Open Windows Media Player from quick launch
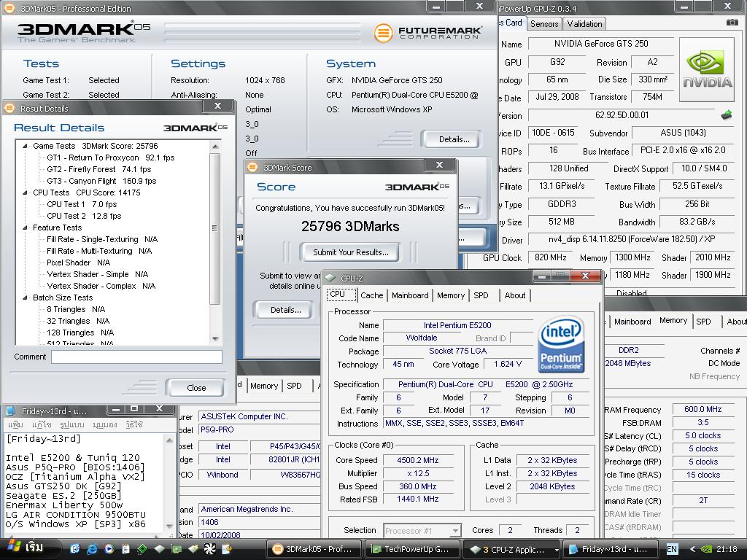The image size is (747, 560). [x=109, y=548]
